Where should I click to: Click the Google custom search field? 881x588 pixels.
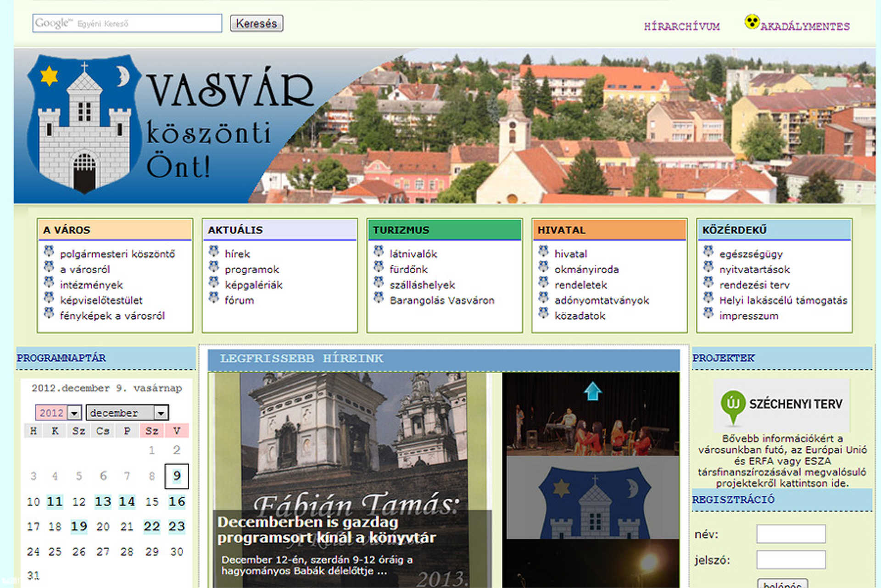pyautogui.click(x=127, y=23)
